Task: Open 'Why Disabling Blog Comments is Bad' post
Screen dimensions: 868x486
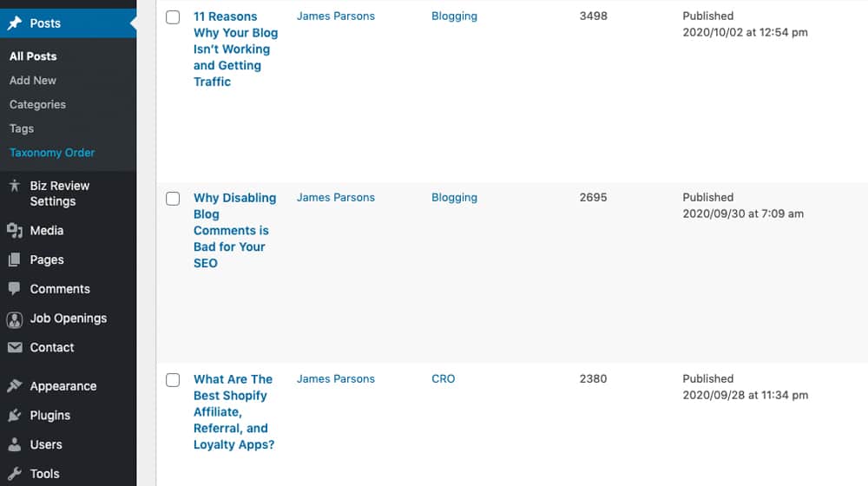Action: pos(234,230)
